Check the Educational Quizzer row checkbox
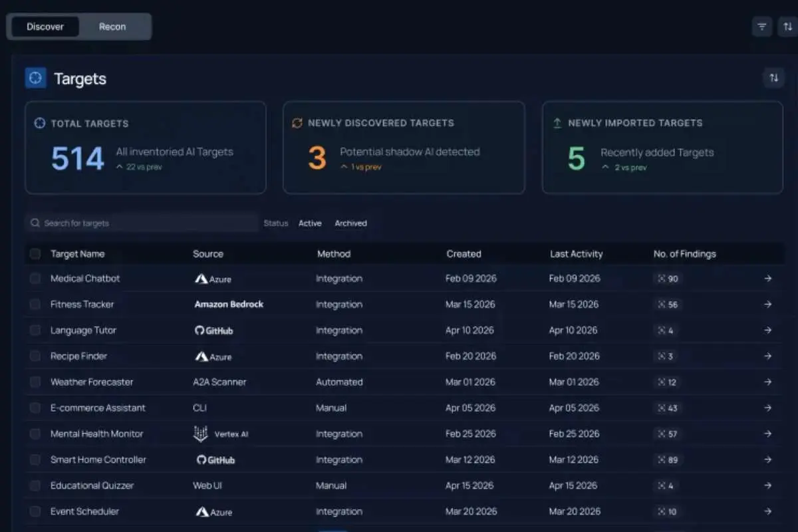798x532 pixels. (35, 486)
